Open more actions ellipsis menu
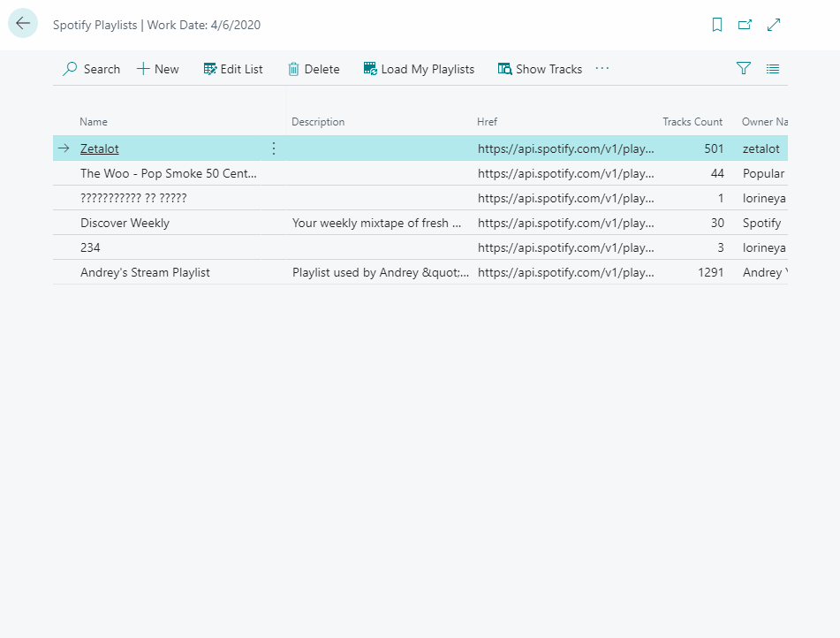This screenshot has height=638, width=840. [602, 69]
